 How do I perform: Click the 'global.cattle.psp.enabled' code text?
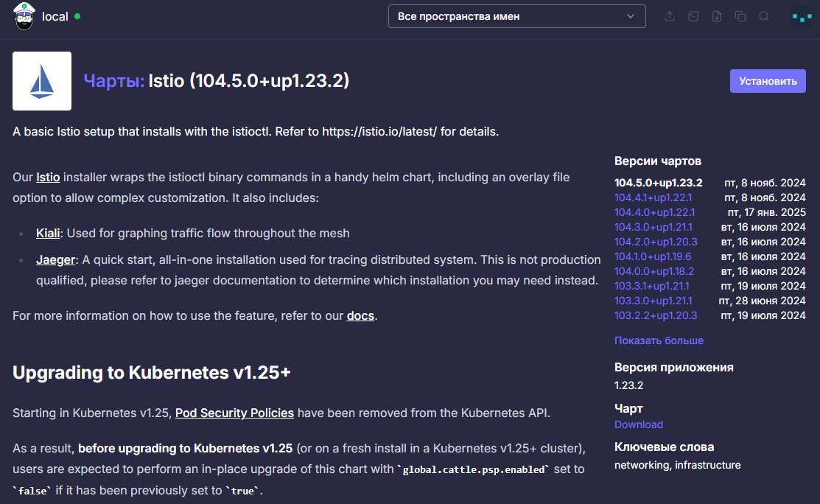click(473, 469)
